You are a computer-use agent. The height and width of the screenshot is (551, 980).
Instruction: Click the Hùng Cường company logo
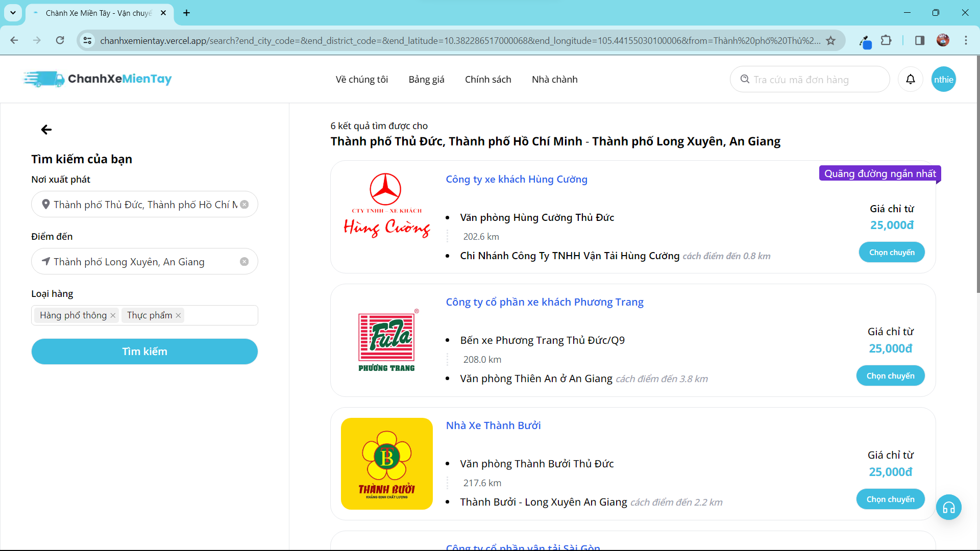pyautogui.click(x=386, y=206)
